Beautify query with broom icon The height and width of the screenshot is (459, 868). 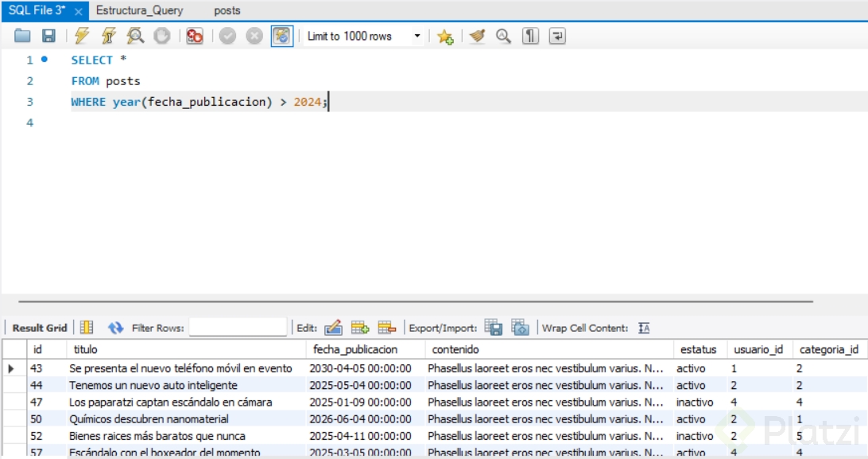477,36
